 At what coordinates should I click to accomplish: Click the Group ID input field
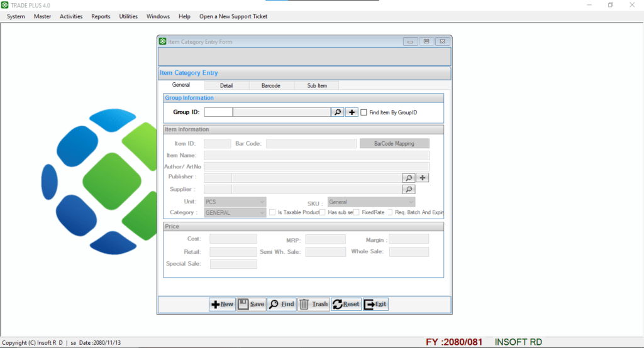point(218,112)
